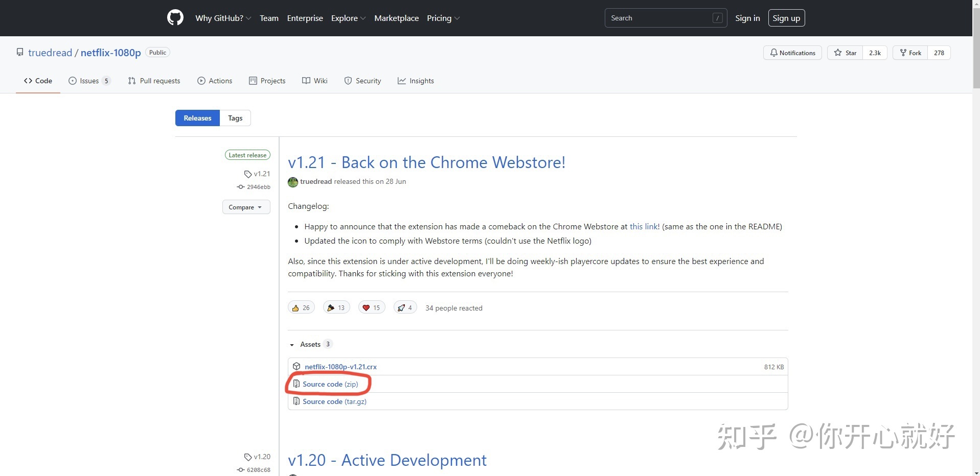The image size is (980, 476).
Task: View the 278 forks count
Action: 939,53
